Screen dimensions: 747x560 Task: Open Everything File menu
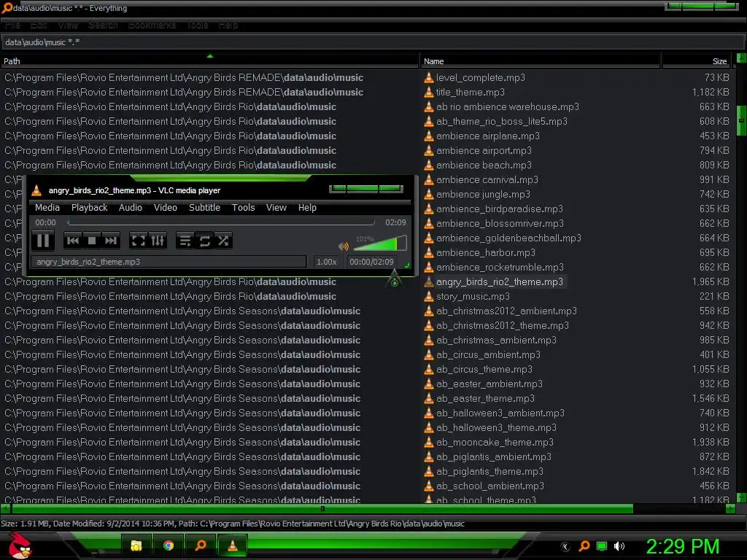coord(13,26)
